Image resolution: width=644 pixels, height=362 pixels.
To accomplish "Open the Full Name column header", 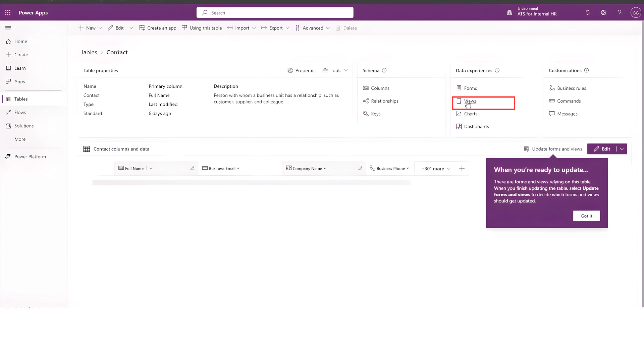I will click(x=136, y=168).
